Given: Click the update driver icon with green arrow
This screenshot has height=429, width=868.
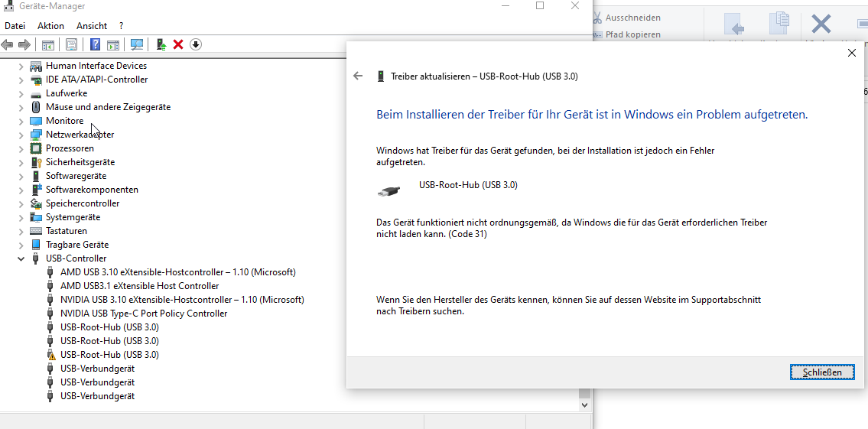Looking at the screenshot, I should (161, 44).
